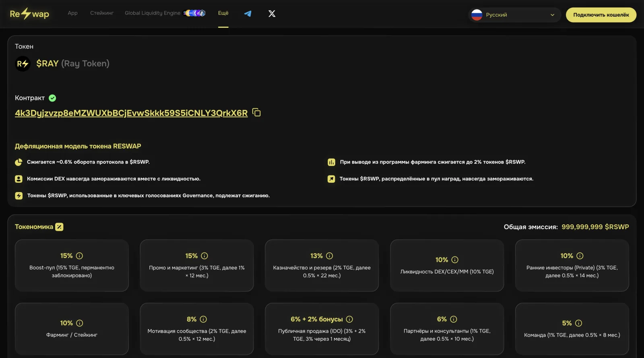Click the 999,999,999 $RSWP emission value
The width and height of the screenshot is (644, 358).
click(595, 227)
